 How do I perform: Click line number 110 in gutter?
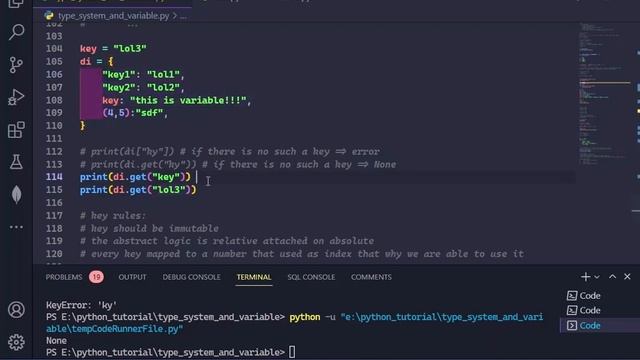tap(54, 126)
